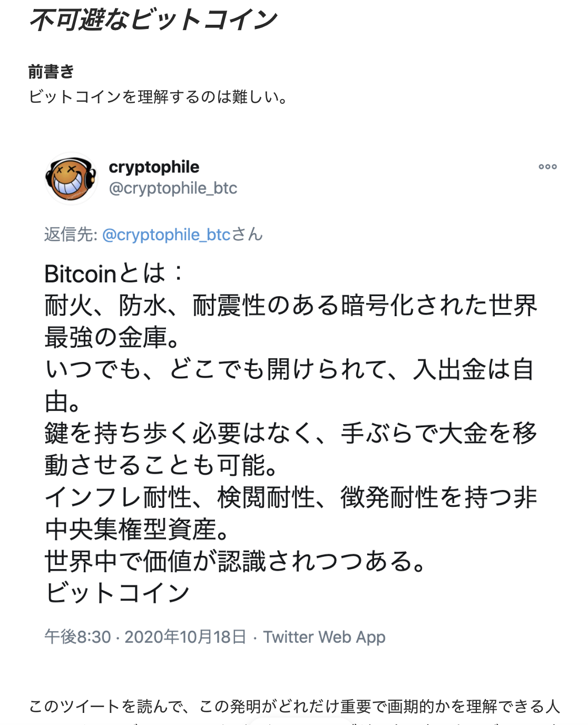This screenshot has width=588, height=725.
Task: Click the tweet text 中央集権型資産。
Action: point(137,530)
